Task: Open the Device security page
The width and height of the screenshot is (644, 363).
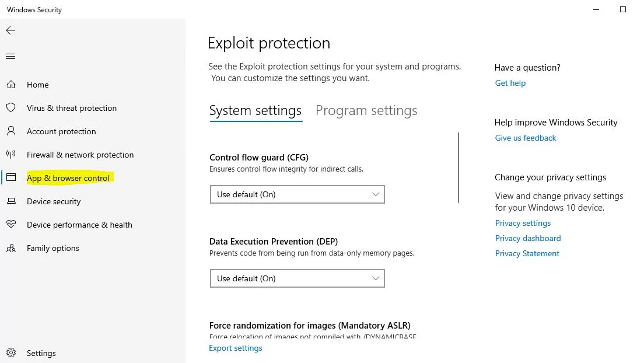Action: [x=54, y=201]
